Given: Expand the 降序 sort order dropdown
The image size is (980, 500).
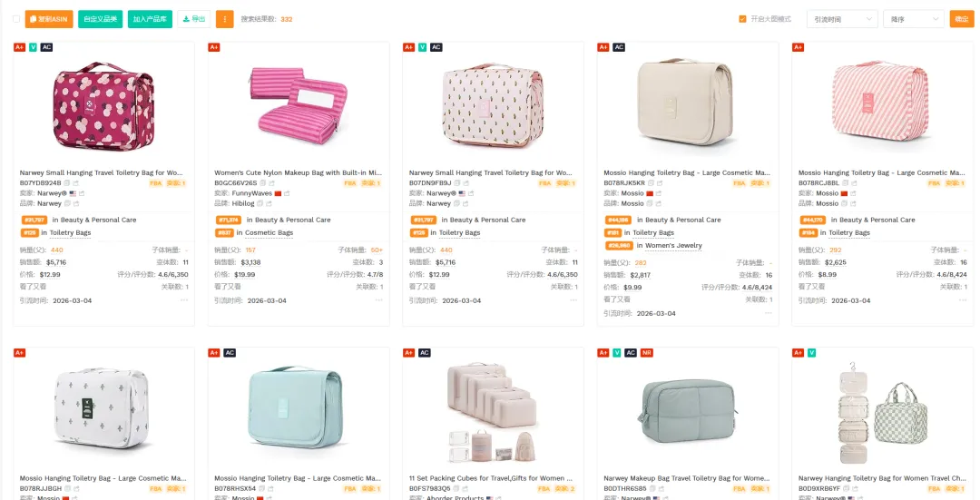Looking at the screenshot, I should tap(914, 19).
